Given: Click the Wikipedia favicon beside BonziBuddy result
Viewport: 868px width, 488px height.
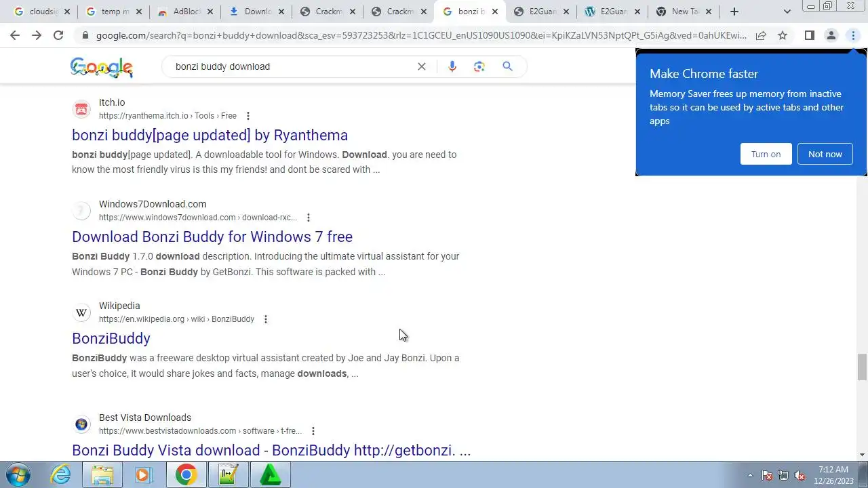Looking at the screenshot, I should [81, 312].
